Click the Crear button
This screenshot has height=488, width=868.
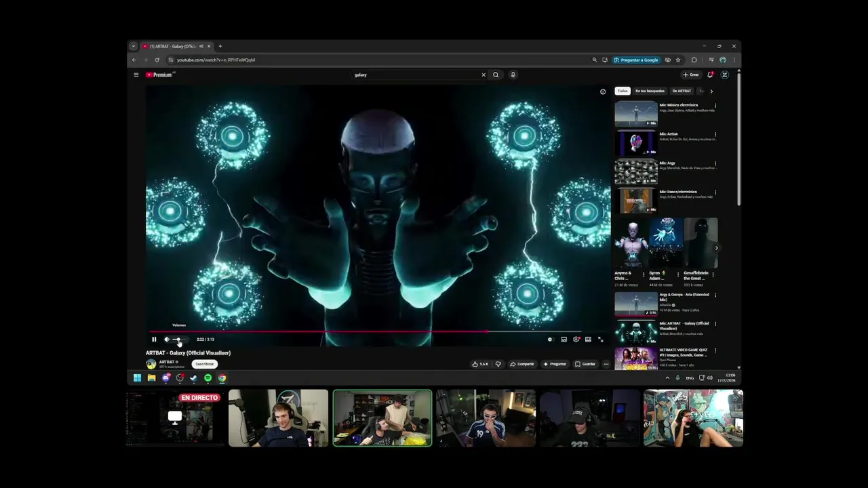691,75
